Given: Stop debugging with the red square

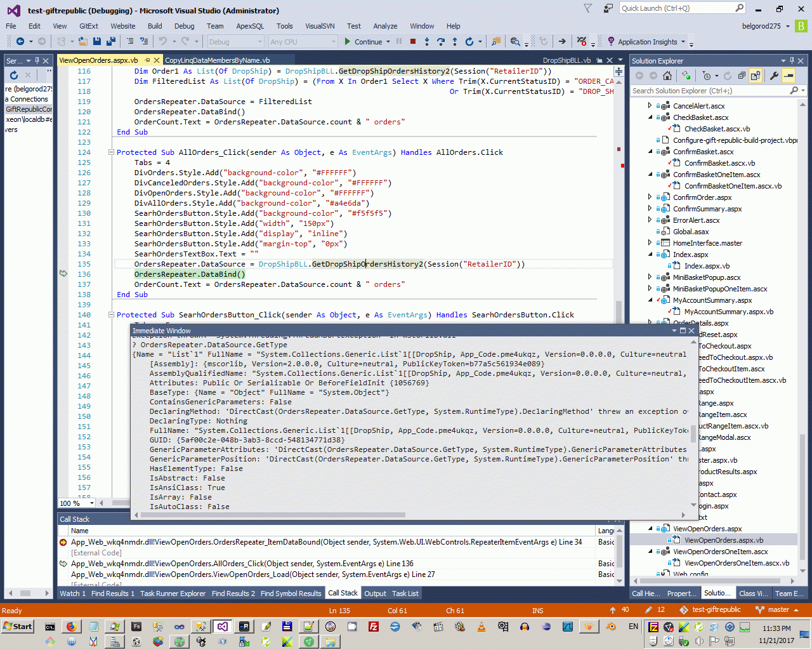Looking at the screenshot, I should click(413, 41).
